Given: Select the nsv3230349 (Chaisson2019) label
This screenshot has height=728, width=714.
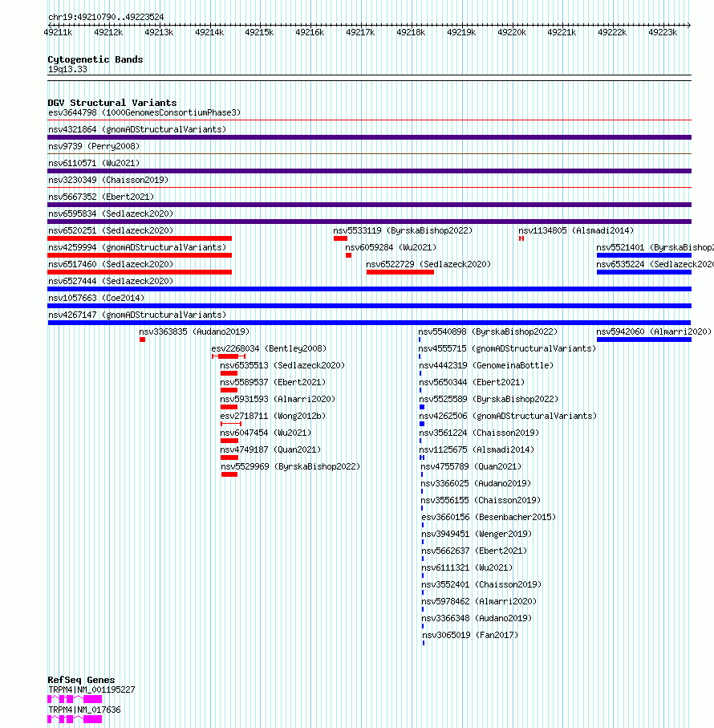Looking at the screenshot, I should (108, 180).
